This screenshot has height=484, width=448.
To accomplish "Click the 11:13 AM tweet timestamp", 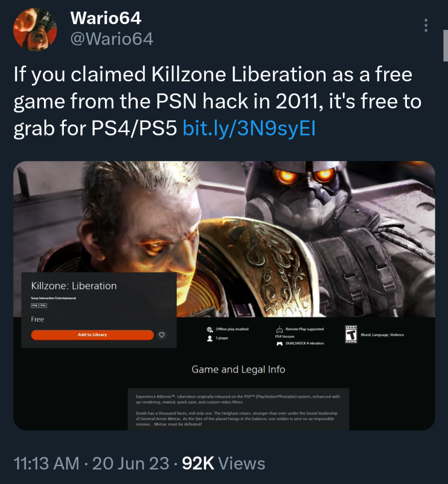I will [46, 463].
